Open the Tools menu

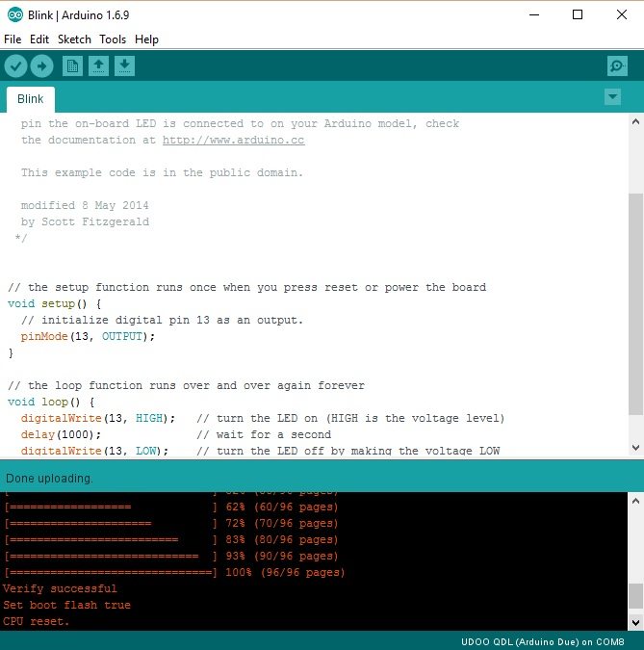click(x=113, y=39)
